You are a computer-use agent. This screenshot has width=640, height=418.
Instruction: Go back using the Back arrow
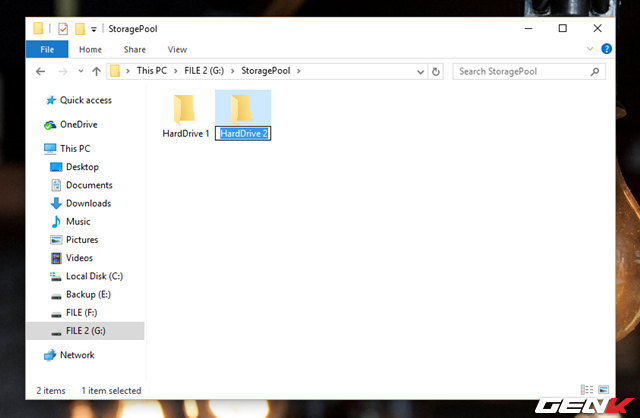coord(41,72)
